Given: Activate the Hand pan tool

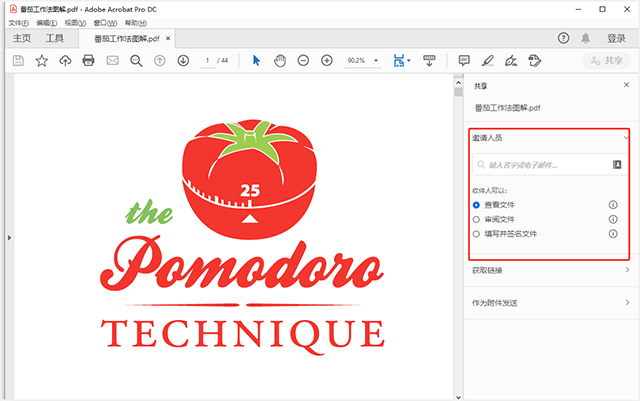Looking at the screenshot, I should [280, 61].
